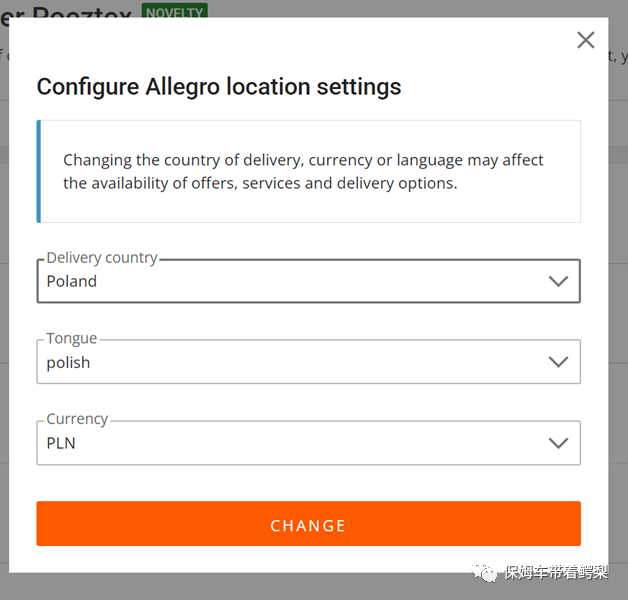Open the dropdown showing PLN
628x600 pixels.
(300, 443)
